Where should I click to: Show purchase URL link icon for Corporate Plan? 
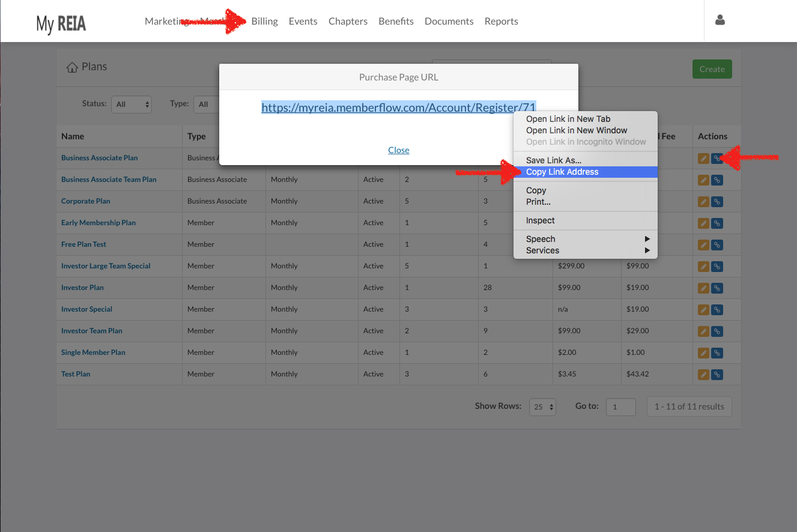pyautogui.click(x=717, y=202)
